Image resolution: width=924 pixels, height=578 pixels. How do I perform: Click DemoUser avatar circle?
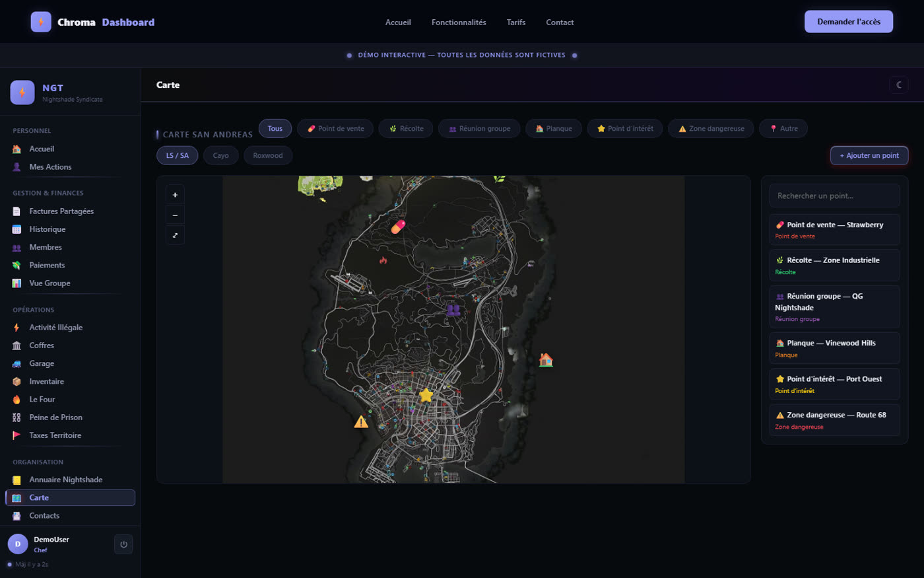(x=18, y=544)
